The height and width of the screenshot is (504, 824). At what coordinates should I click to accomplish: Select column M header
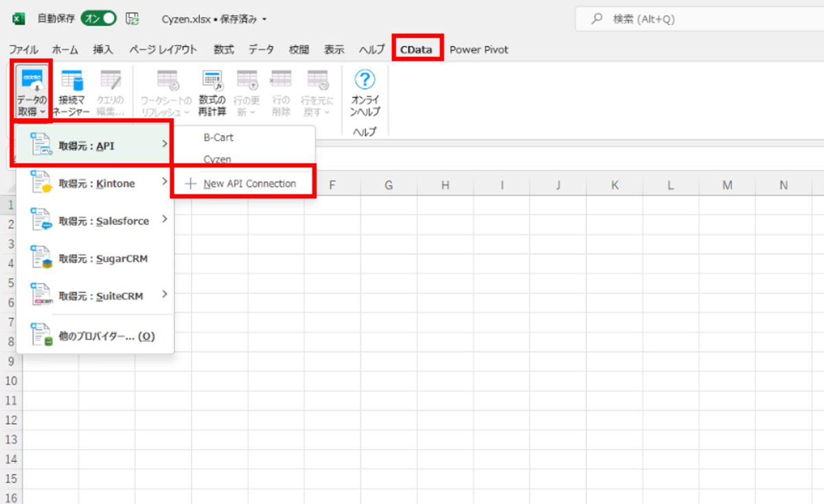pyautogui.click(x=727, y=185)
